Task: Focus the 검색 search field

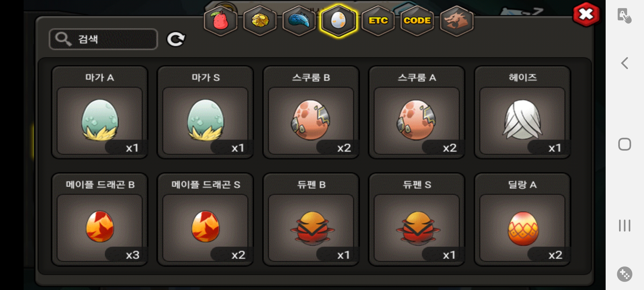Action: (103, 39)
